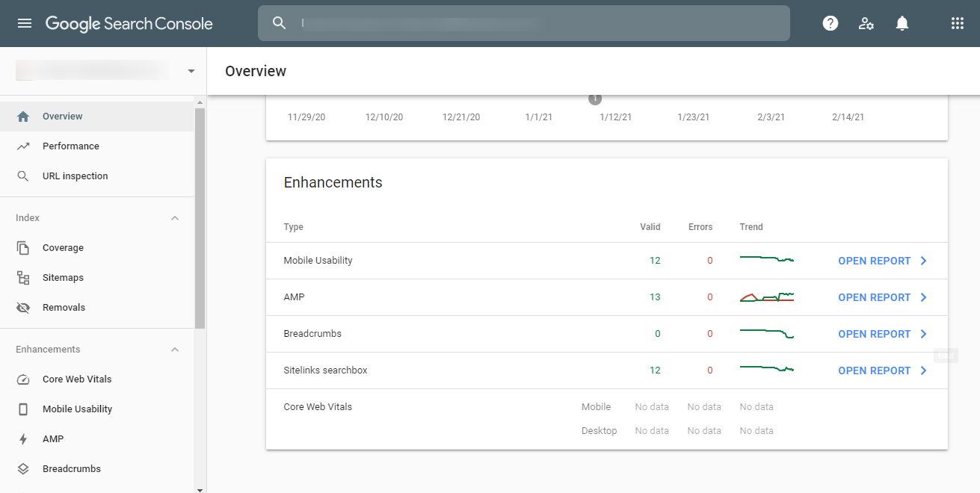Open Sitemaps from the Index section

point(63,277)
